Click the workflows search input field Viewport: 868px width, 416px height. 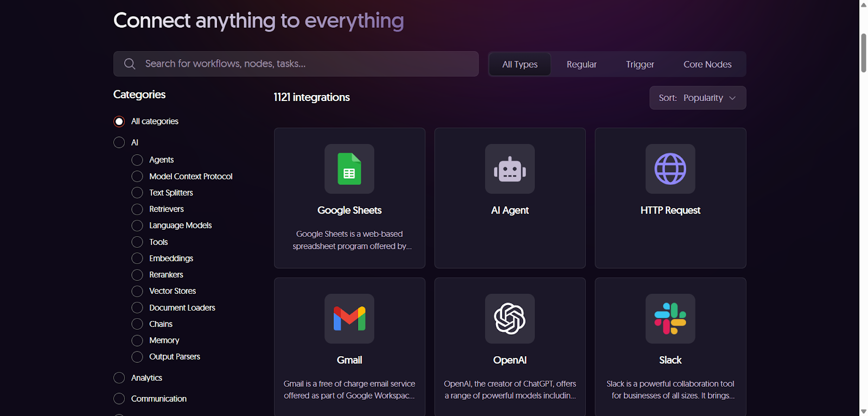click(x=296, y=64)
